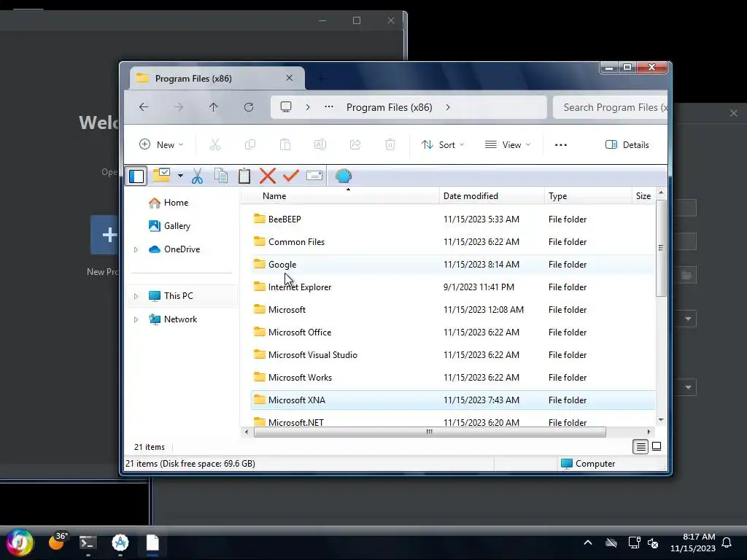Open the terminal app on taskbar
The height and width of the screenshot is (560, 747).
[88, 542]
